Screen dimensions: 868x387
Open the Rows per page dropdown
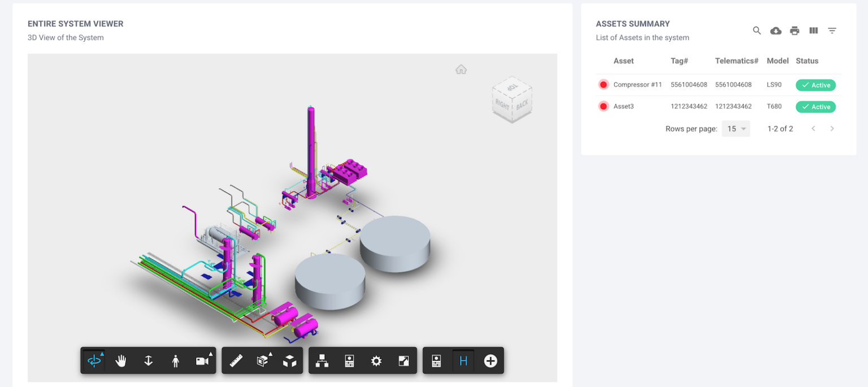(736, 128)
